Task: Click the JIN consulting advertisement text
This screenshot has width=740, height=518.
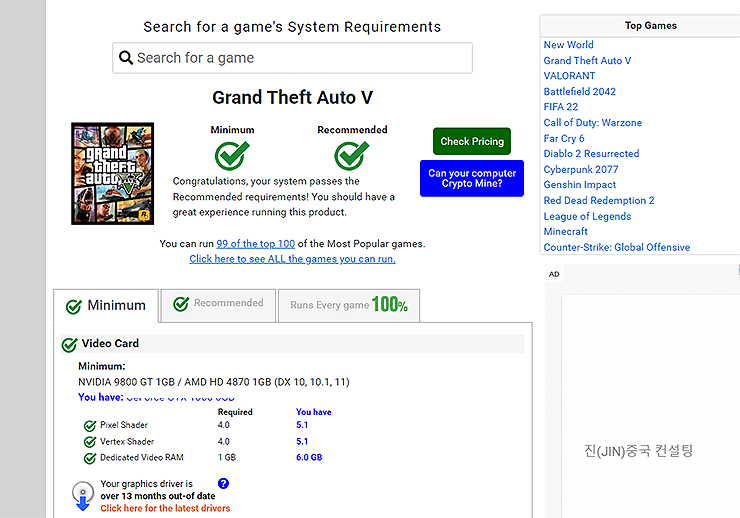Action: tap(639, 451)
